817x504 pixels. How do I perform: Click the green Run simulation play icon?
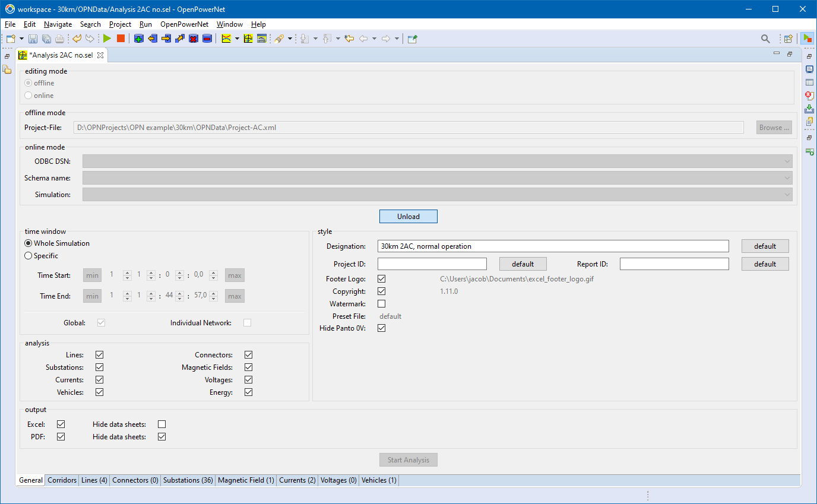(107, 39)
